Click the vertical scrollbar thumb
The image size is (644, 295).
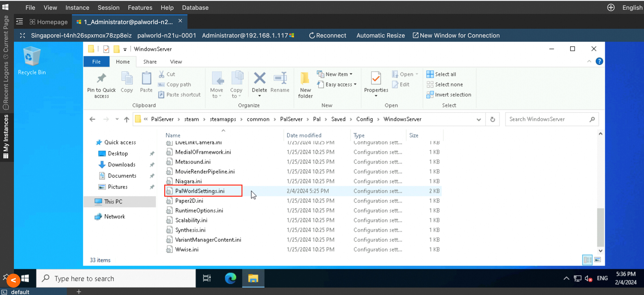point(600,227)
